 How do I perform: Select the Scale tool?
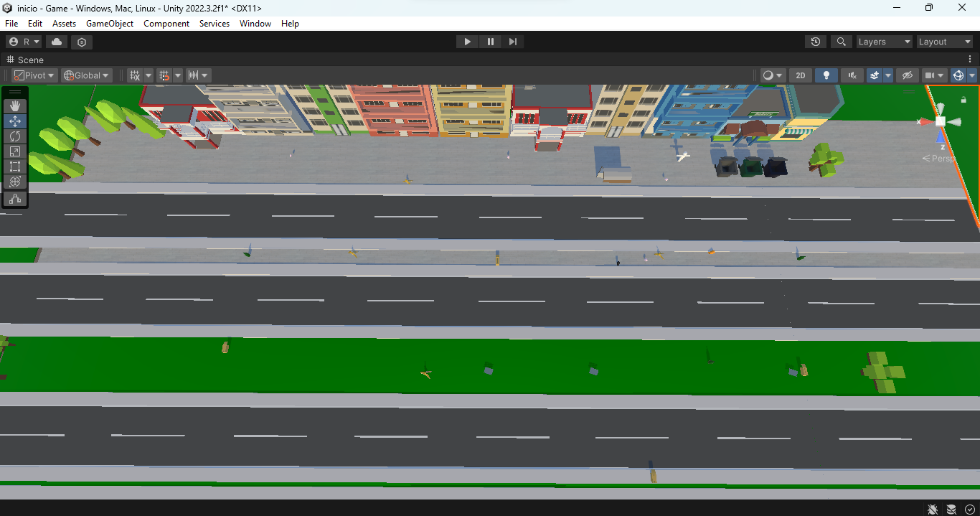point(15,151)
